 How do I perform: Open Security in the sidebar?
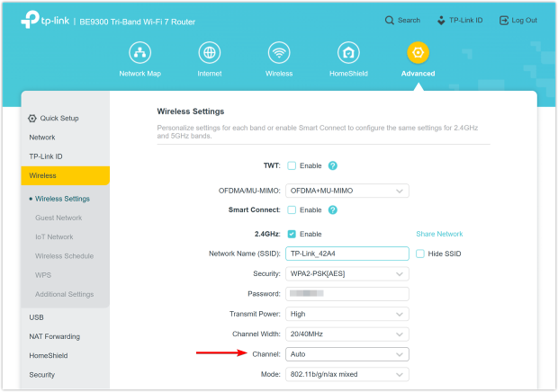click(42, 375)
